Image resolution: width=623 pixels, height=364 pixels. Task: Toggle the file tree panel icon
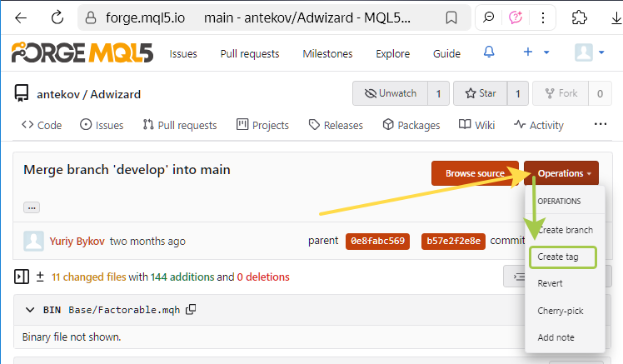click(22, 277)
